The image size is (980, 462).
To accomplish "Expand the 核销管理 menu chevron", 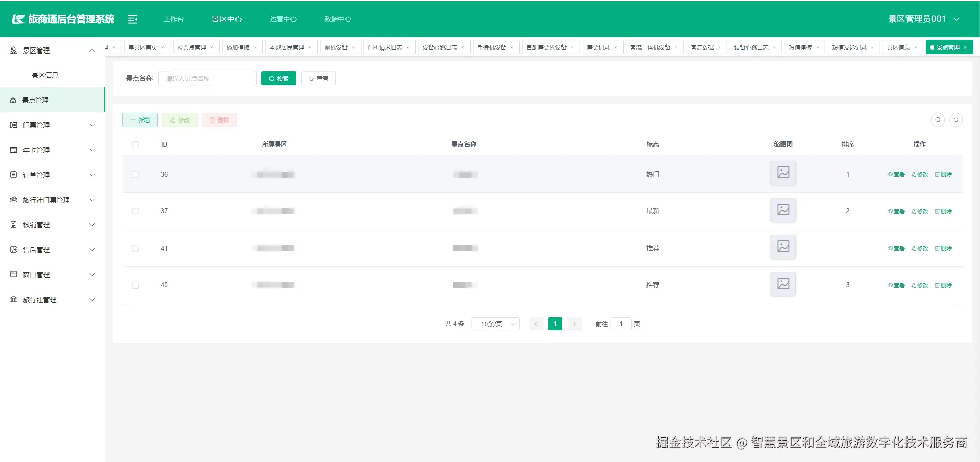I will [x=92, y=225].
